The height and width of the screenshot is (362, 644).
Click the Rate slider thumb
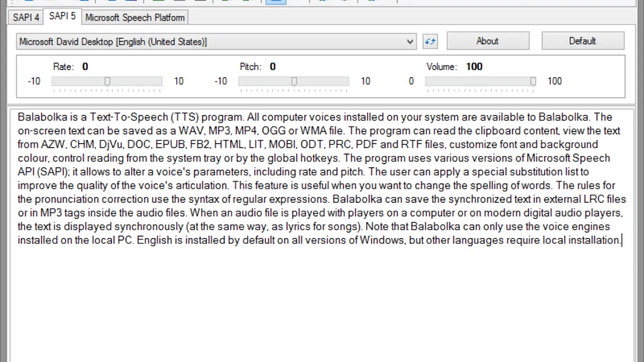point(107,81)
